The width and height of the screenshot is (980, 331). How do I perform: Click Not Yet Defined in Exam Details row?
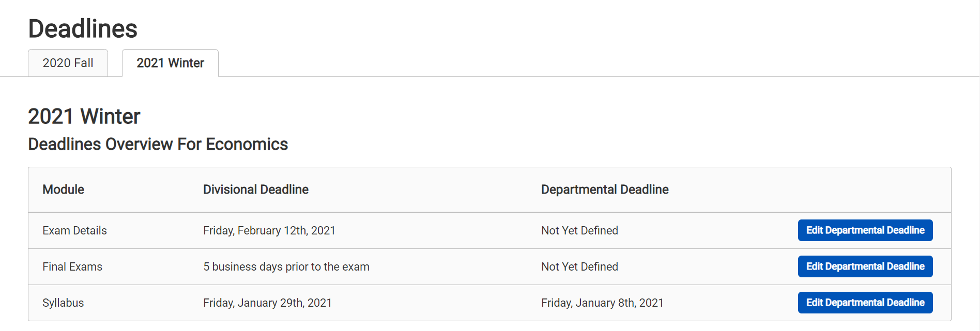[x=579, y=231]
